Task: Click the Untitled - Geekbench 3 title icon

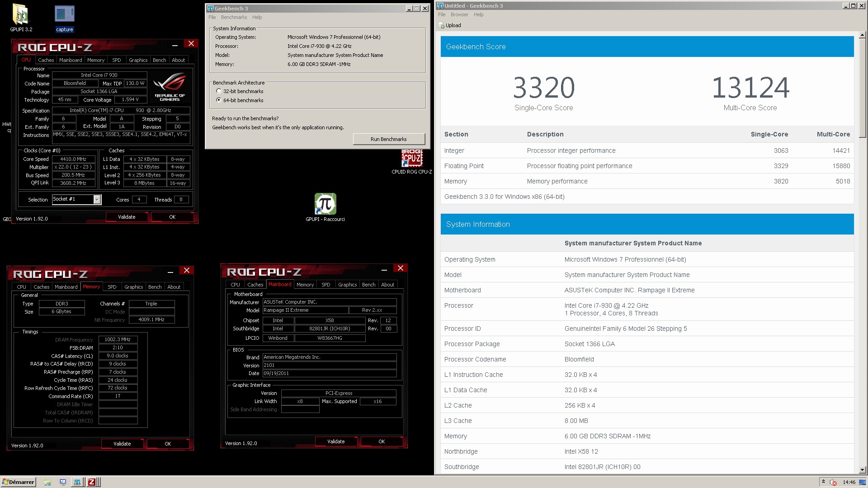Action: point(440,5)
